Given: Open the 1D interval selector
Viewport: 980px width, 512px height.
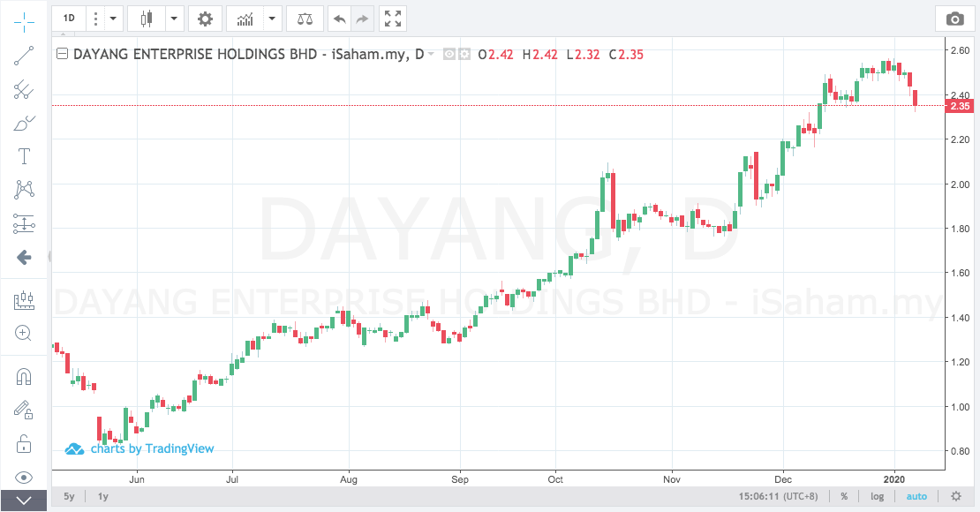Looking at the screenshot, I should coord(69,19).
